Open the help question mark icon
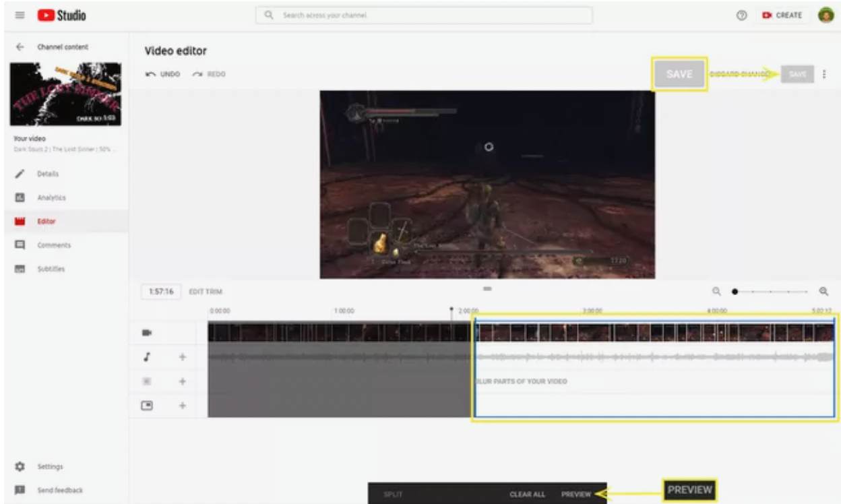This screenshot has width=841, height=504. (741, 15)
